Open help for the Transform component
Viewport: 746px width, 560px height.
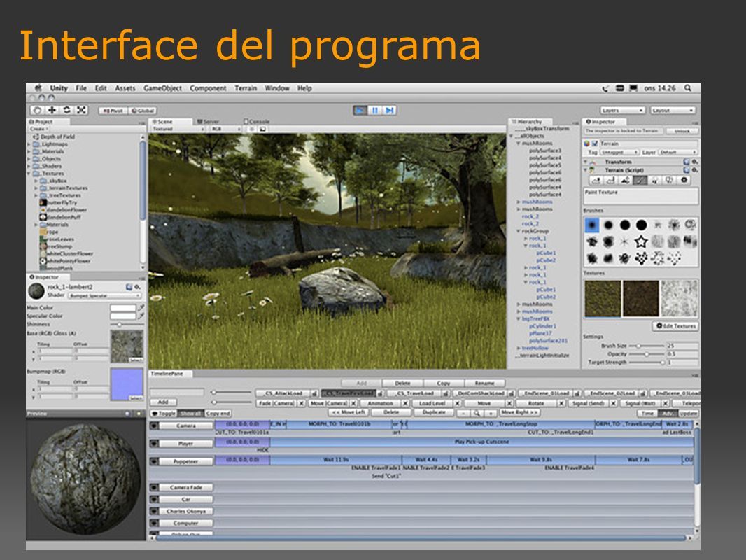point(687,162)
